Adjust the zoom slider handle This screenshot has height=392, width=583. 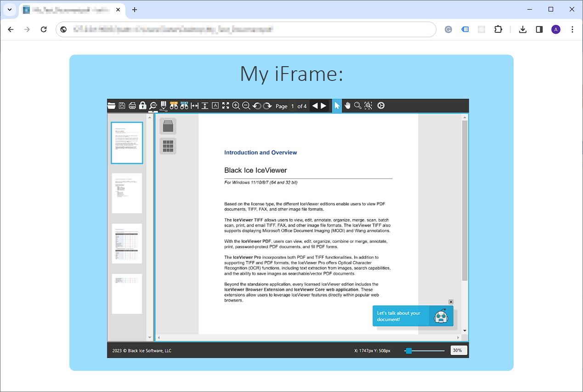click(408, 351)
